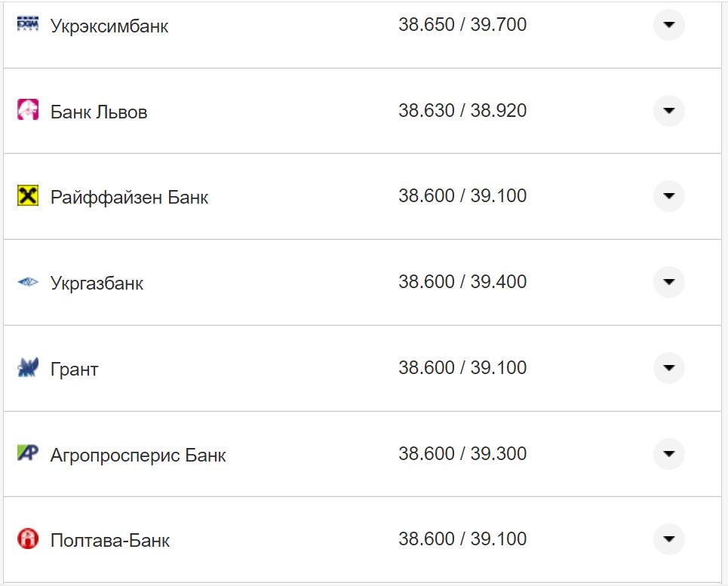Open the Райффайзен Банк name link
Screen dimensions: 728x586
[129, 198]
